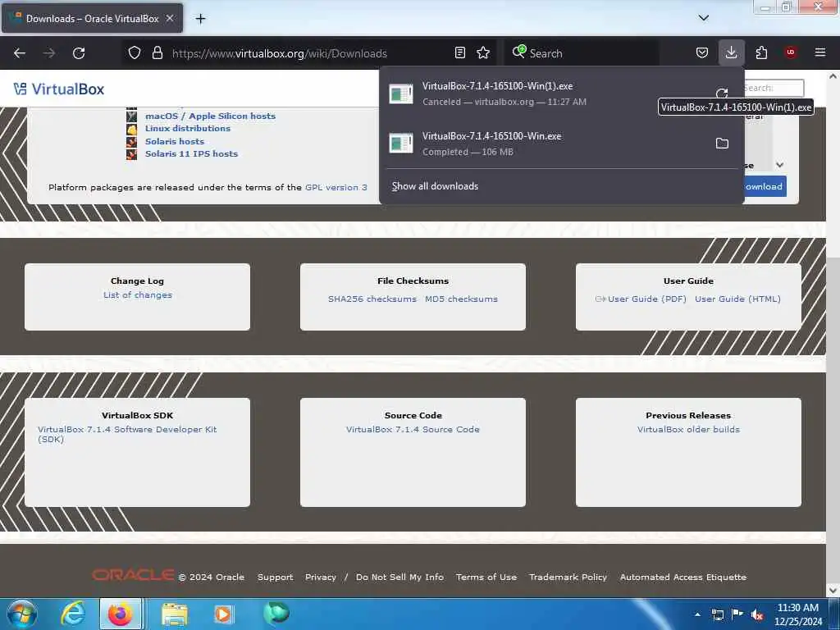Open a new browser tab
840x630 pixels.
[200, 19]
